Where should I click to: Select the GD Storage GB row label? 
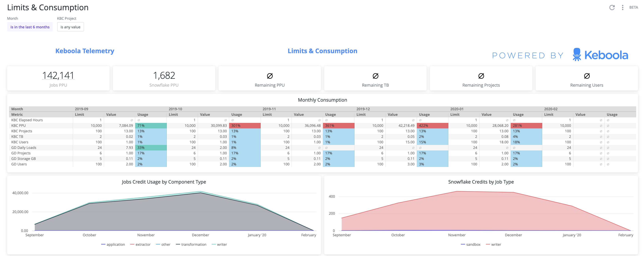tap(23, 159)
